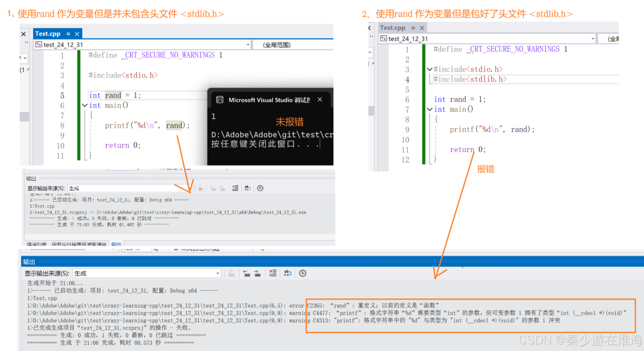The image size is (644, 351).
Task: Pin the left Test.cpp tab
Action: point(68,34)
